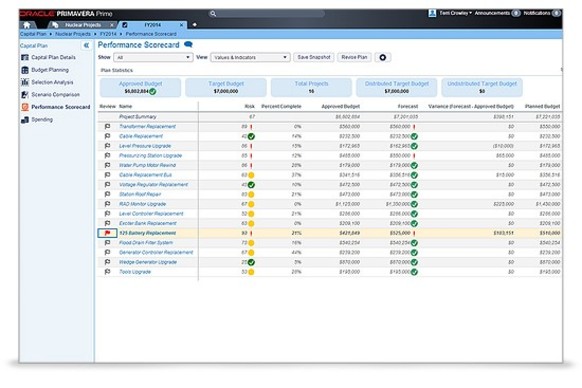Click the Capital Plan Details sidebar icon
The image size is (582, 388).
pos(25,58)
